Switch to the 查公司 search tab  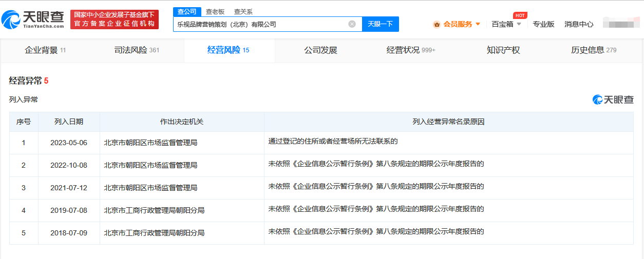coord(187,11)
